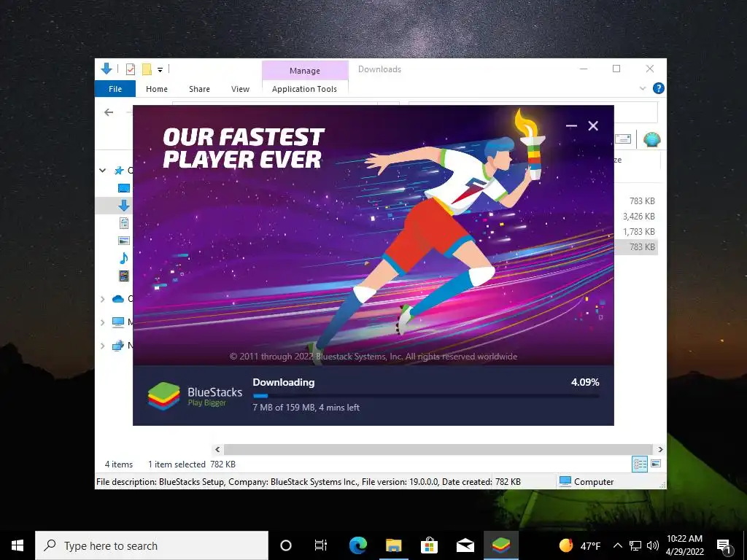747x560 pixels.
Task: Select Downloads arrow in navigation pane
Action: pyautogui.click(x=124, y=206)
